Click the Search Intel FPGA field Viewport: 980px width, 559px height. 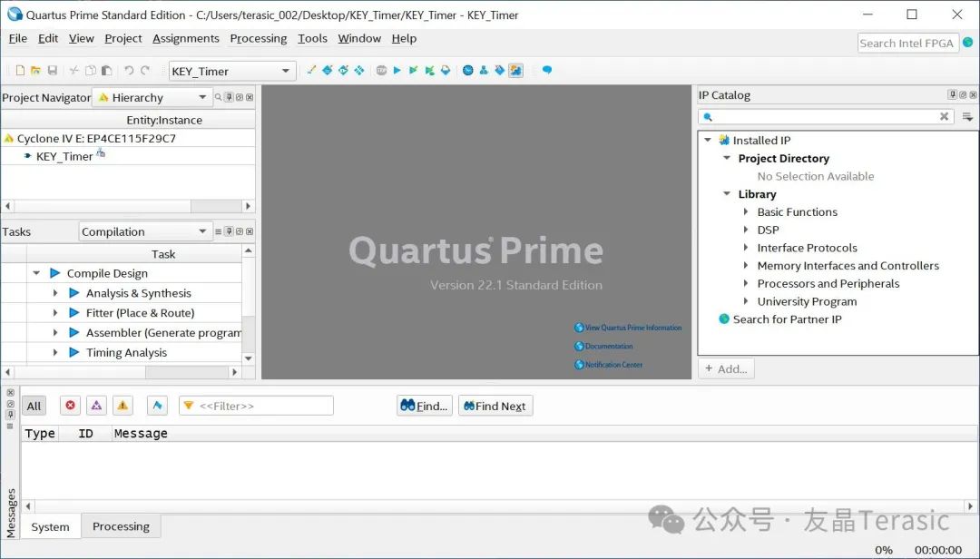(x=907, y=44)
